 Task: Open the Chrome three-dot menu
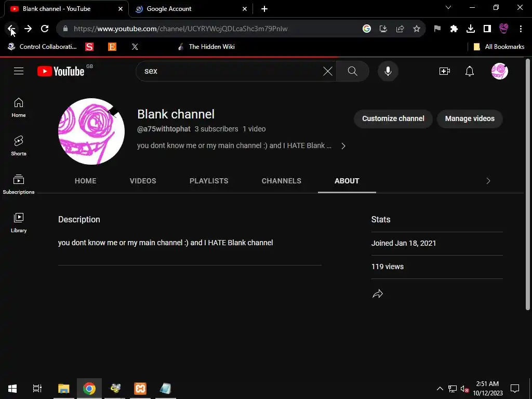coord(521,29)
